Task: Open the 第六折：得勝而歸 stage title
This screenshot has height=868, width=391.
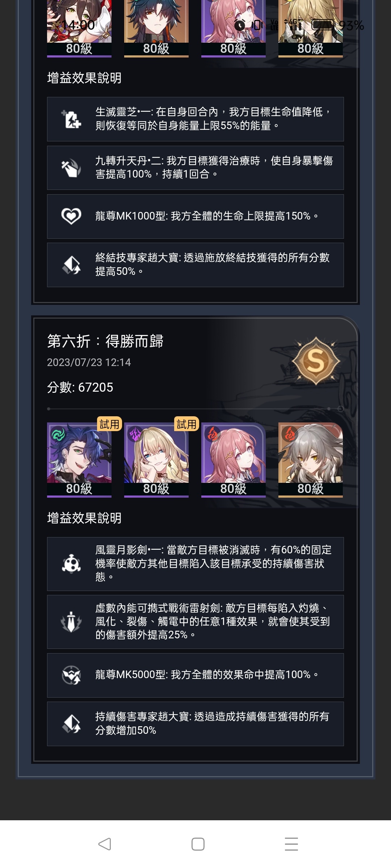Action: pyautogui.click(x=105, y=341)
